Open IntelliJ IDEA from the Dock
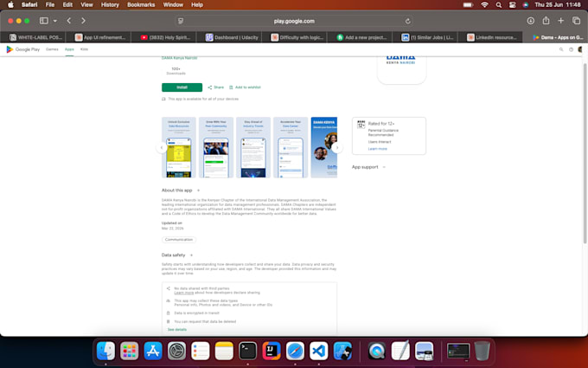Image resolution: width=588 pixels, height=368 pixels. click(272, 351)
